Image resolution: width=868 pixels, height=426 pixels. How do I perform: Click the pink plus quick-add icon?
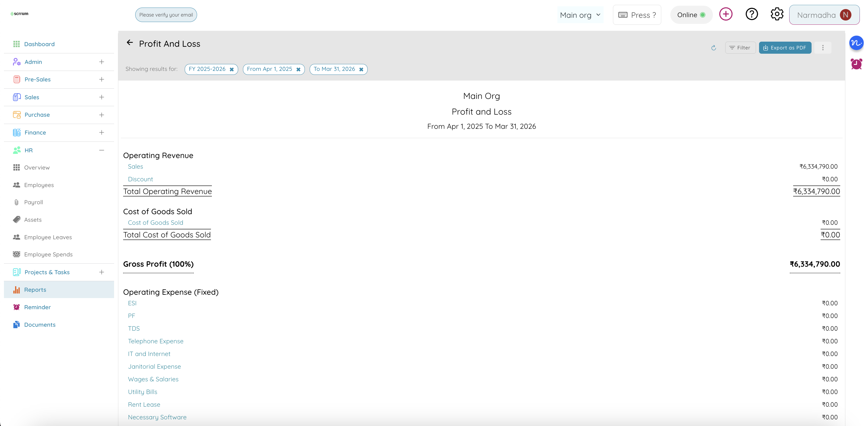(x=726, y=14)
